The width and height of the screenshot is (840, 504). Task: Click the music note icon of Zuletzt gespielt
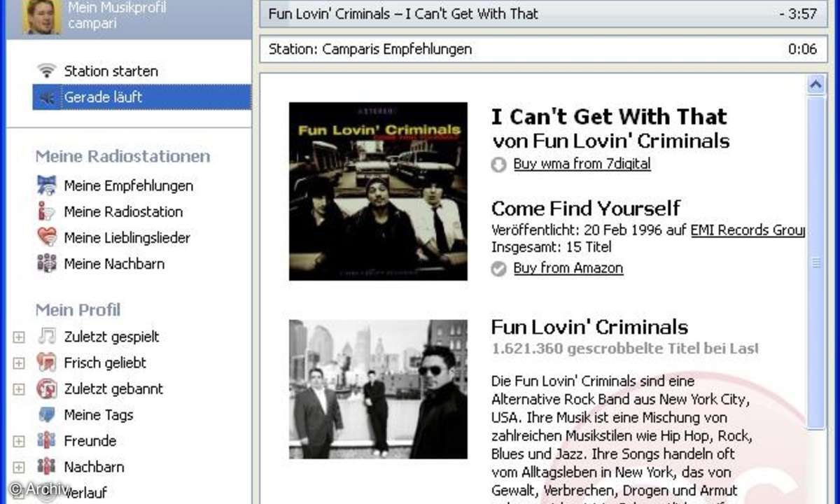click(x=47, y=336)
